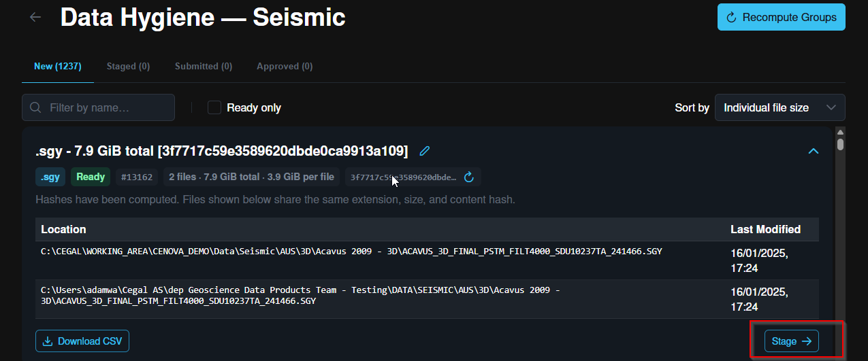Click the Download CSV button
Screen dimensions: 868x361
[x=82, y=341]
